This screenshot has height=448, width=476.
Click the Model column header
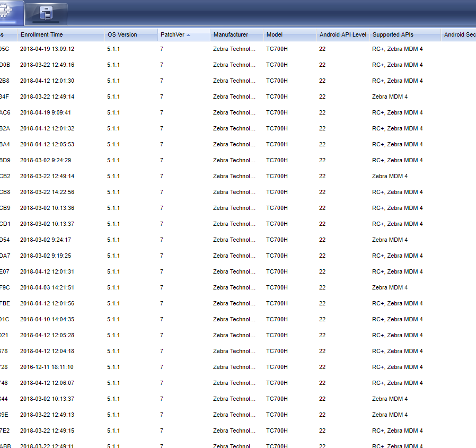[x=275, y=34]
